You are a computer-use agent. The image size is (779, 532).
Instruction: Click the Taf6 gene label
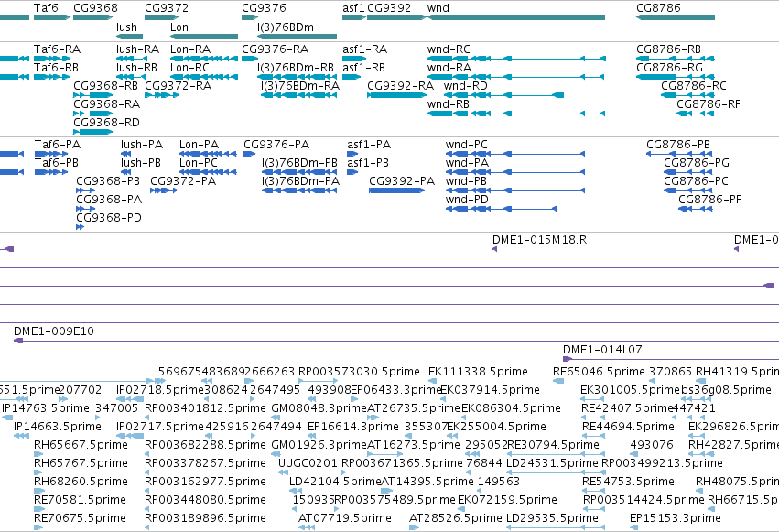[46, 8]
